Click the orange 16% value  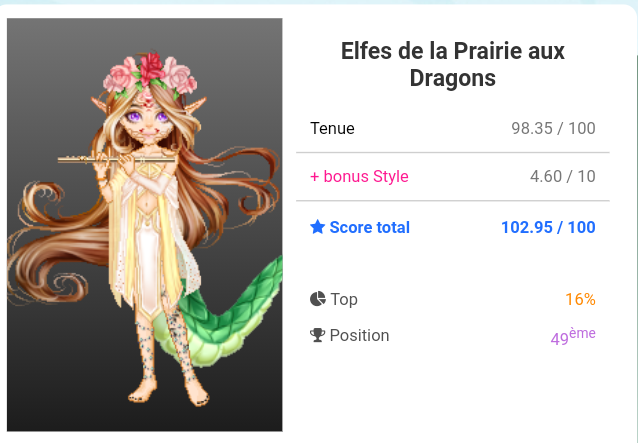coord(580,299)
